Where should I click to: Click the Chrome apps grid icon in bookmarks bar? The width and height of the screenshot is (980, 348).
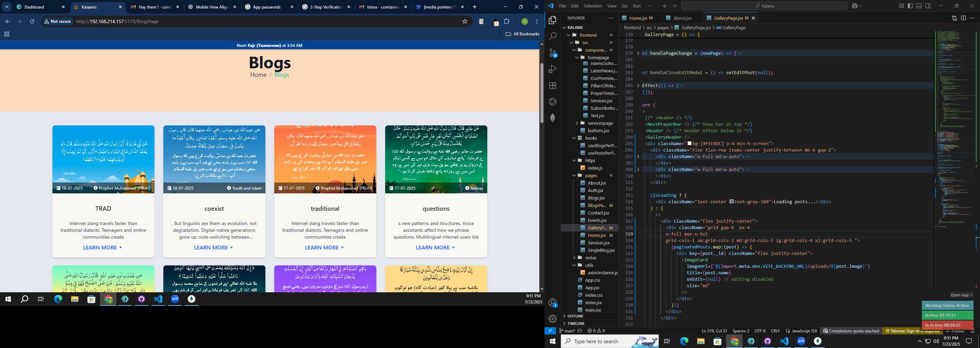pos(6,34)
